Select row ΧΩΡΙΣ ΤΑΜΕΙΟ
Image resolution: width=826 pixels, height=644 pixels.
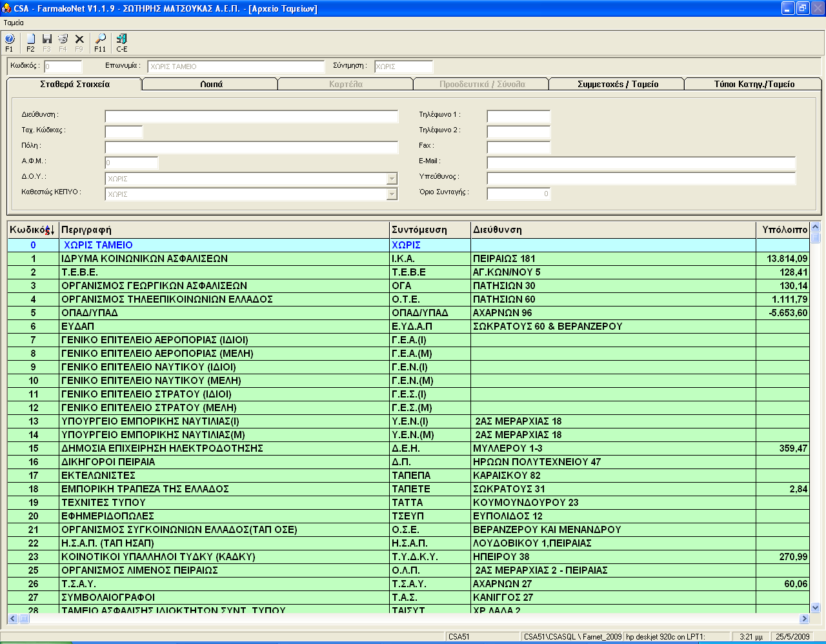[x=408, y=245]
